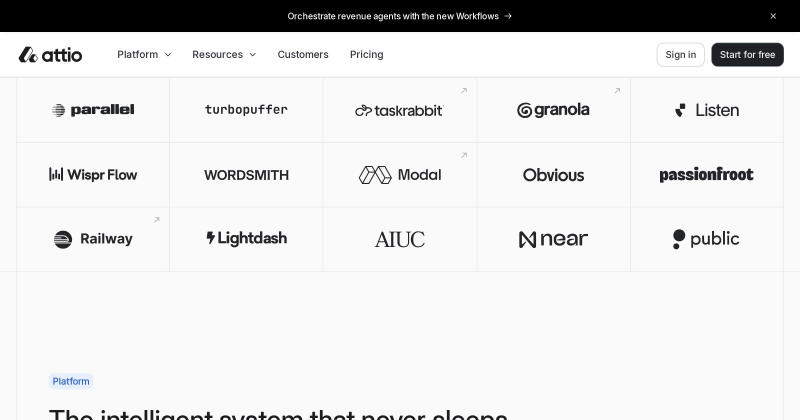This screenshot has height=420, width=800.
Task: Open the granola external link arrow
Action: (617, 91)
